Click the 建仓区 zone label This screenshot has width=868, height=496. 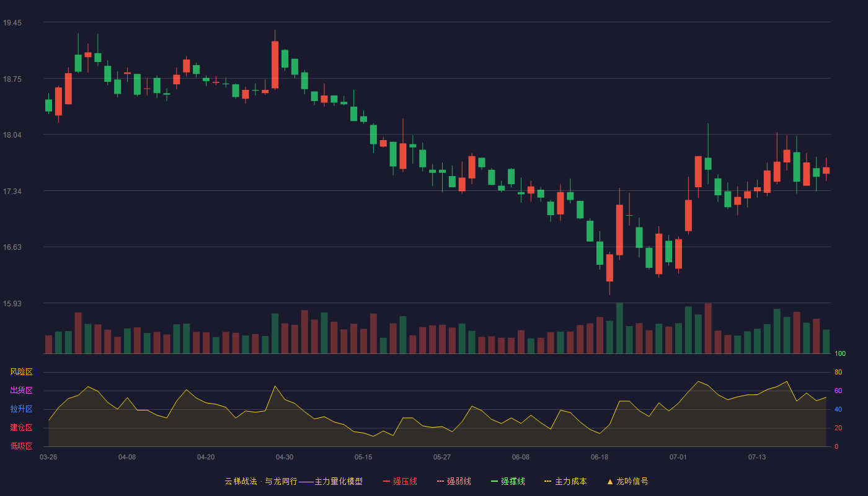[21, 428]
